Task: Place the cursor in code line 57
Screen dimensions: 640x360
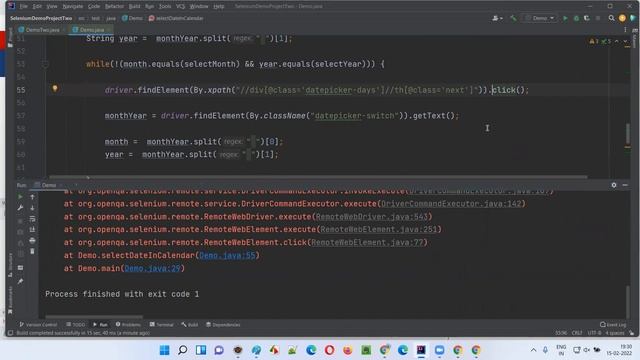Action: 282,116
